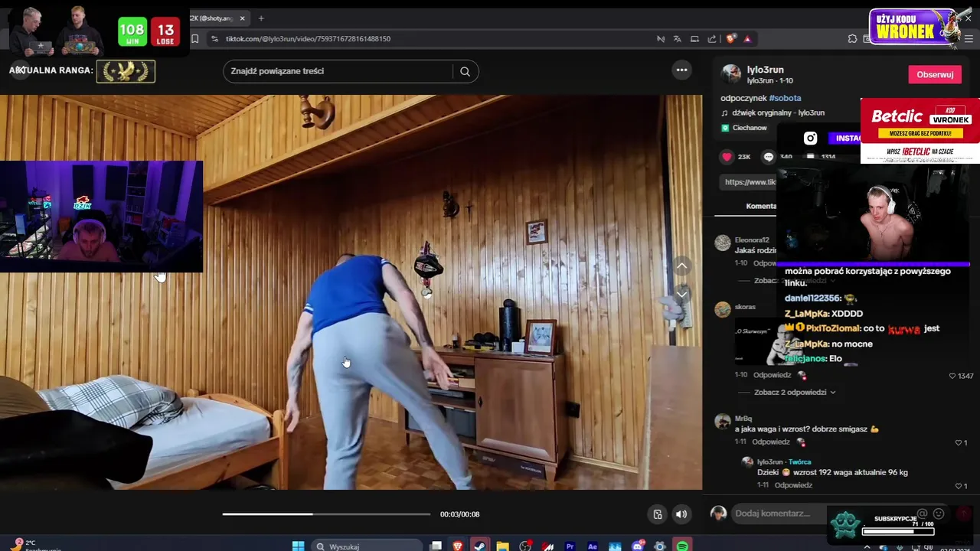The image size is (980, 551).
Task: Open skoras' commenter avatar
Action: [723, 309]
